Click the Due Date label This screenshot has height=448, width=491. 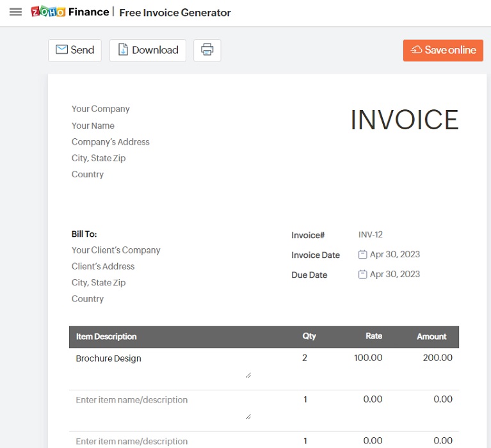[309, 275]
